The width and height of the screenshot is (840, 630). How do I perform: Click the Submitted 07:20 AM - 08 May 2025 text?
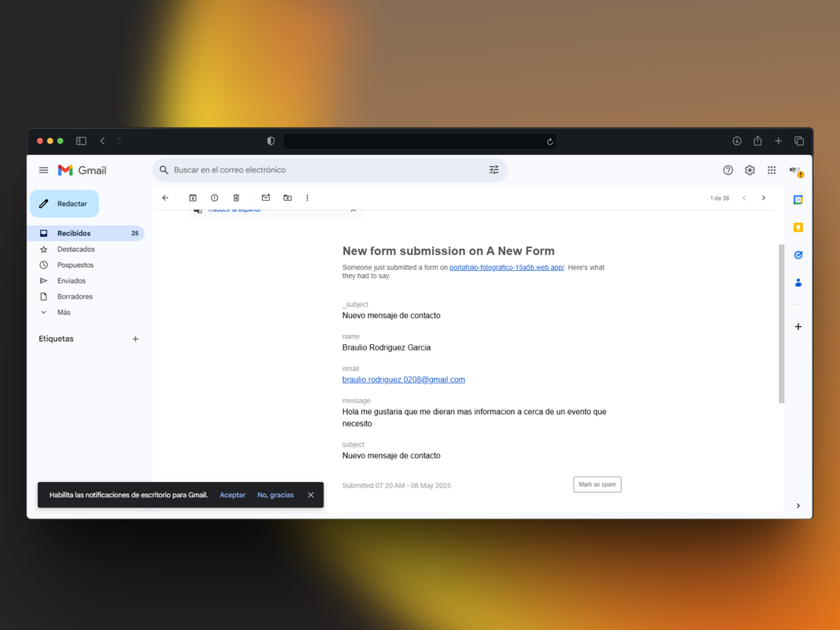[397, 485]
